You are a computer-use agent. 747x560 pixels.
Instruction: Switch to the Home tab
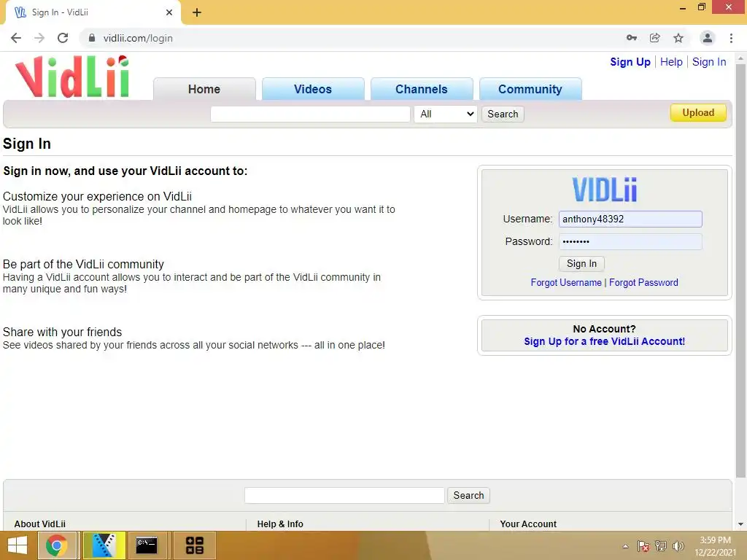(204, 89)
